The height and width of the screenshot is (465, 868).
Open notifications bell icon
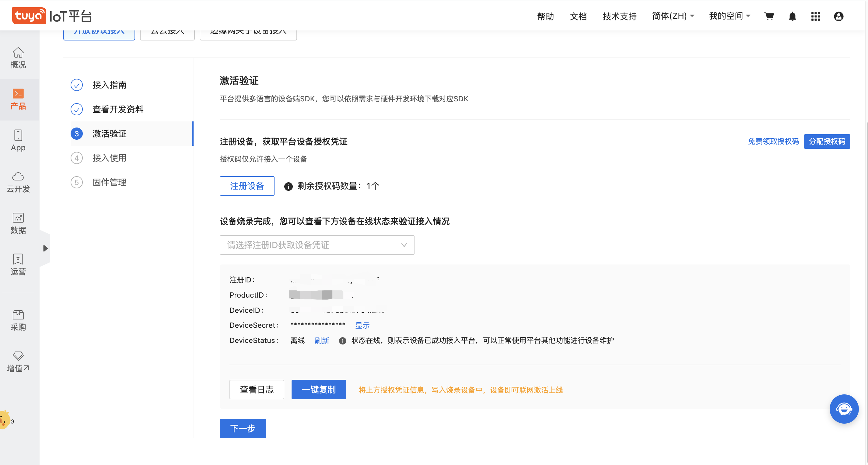792,16
